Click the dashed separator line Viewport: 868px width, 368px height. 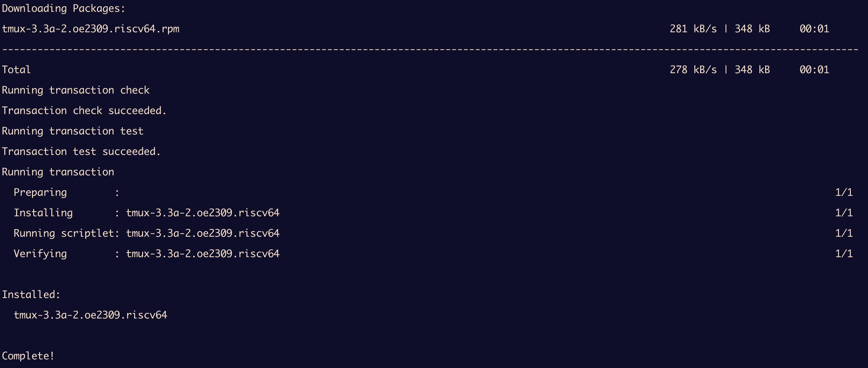(x=430, y=50)
